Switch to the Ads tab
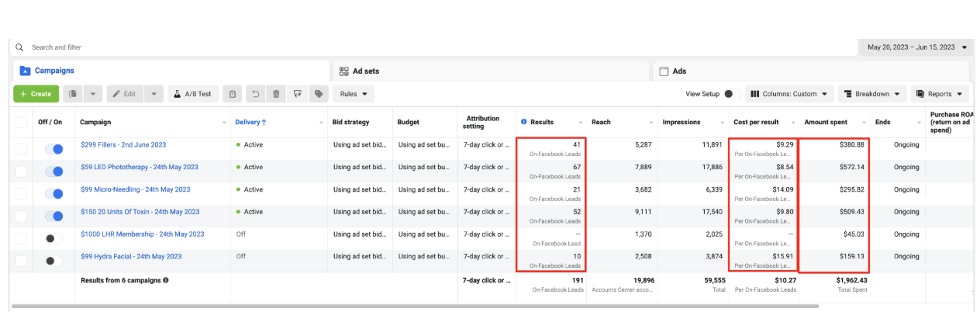 click(x=812, y=71)
